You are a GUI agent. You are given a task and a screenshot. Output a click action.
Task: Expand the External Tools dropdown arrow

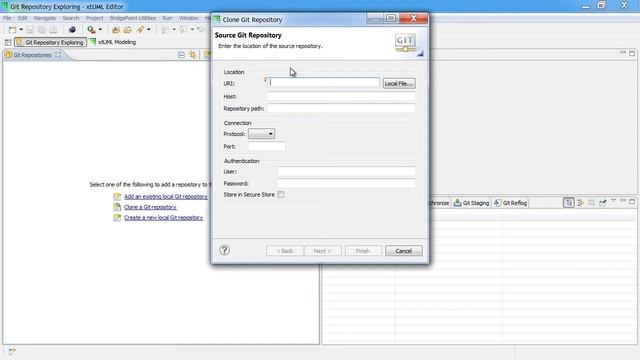(x=100, y=29)
